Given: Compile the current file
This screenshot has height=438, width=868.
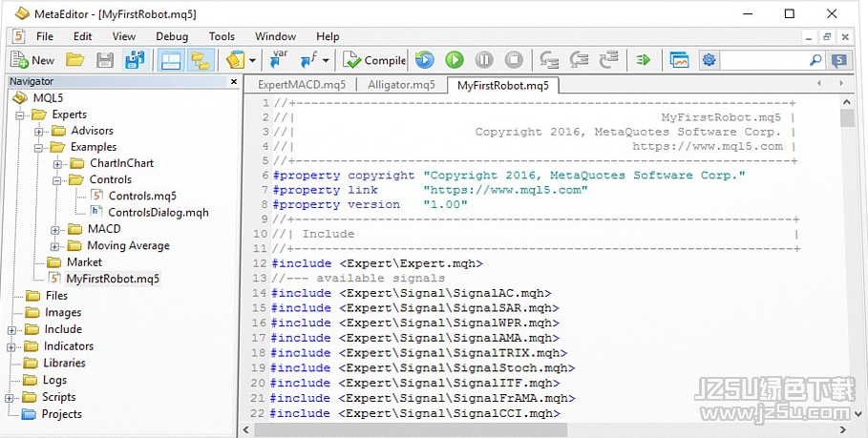Looking at the screenshot, I should (x=373, y=60).
